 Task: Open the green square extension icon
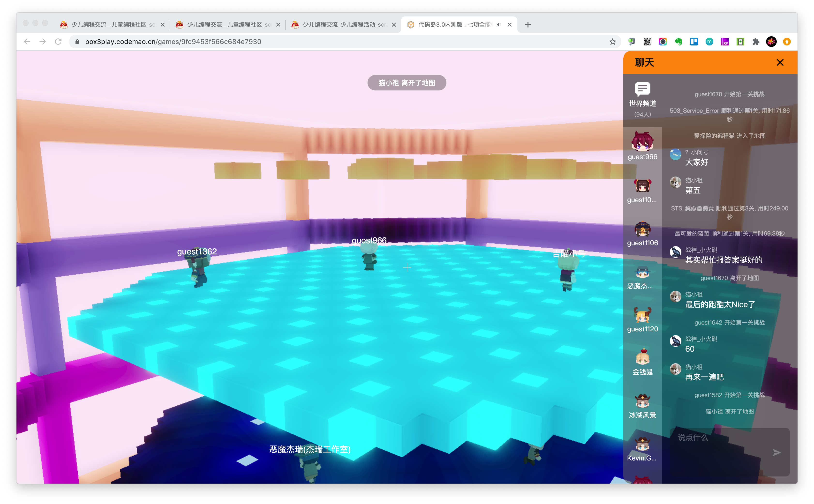740,42
